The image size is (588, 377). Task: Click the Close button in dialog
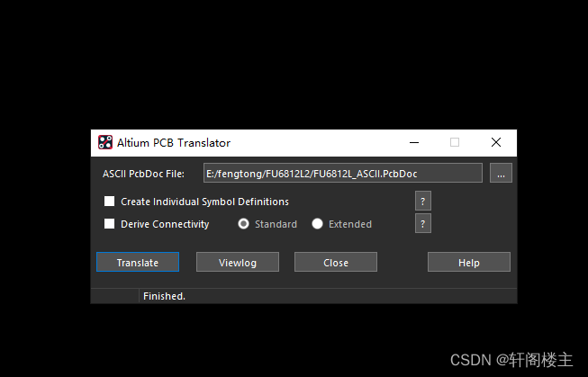(x=336, y=262)
